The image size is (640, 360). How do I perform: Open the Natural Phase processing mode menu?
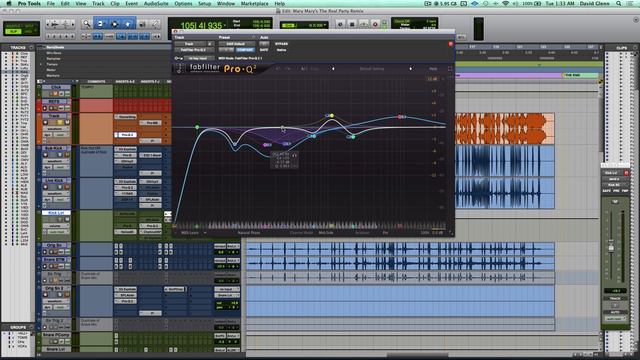[249, 233]
